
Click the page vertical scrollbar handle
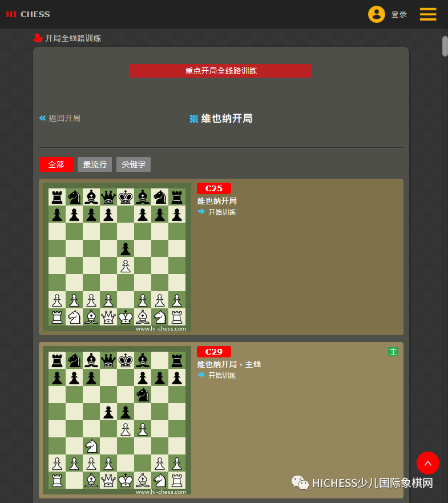pos(445,46)
